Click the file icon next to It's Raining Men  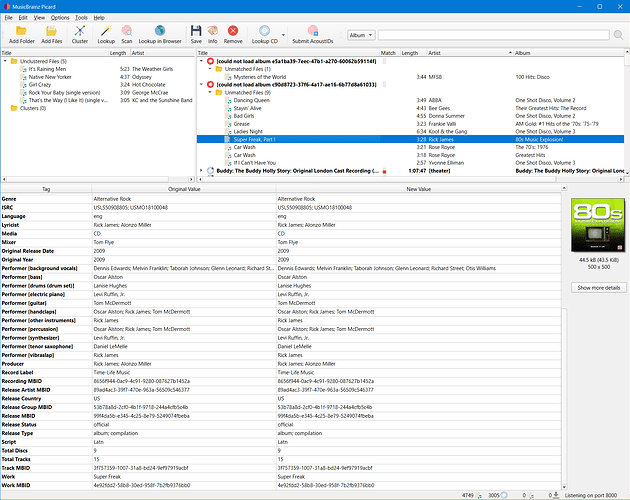tap(23, 69)
